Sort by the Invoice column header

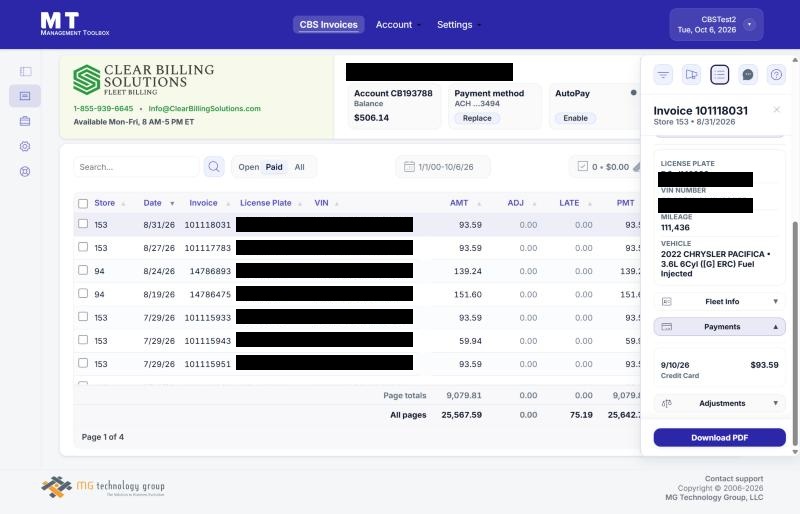[209, 203]
